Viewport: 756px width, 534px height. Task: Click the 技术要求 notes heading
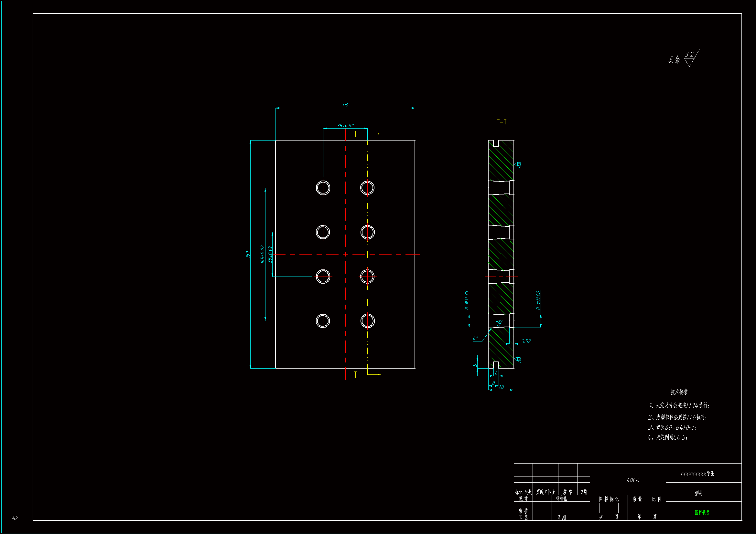click(x=679, y=392)
